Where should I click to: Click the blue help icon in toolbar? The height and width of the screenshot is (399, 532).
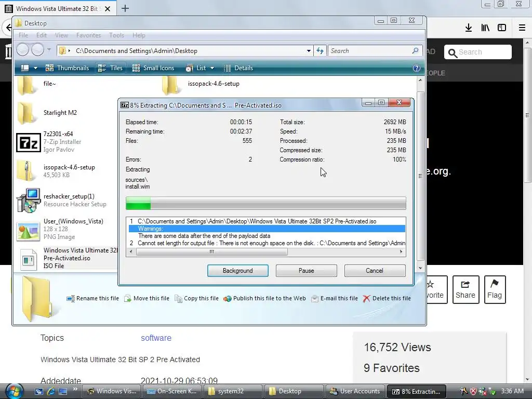[x=416, y=68]
